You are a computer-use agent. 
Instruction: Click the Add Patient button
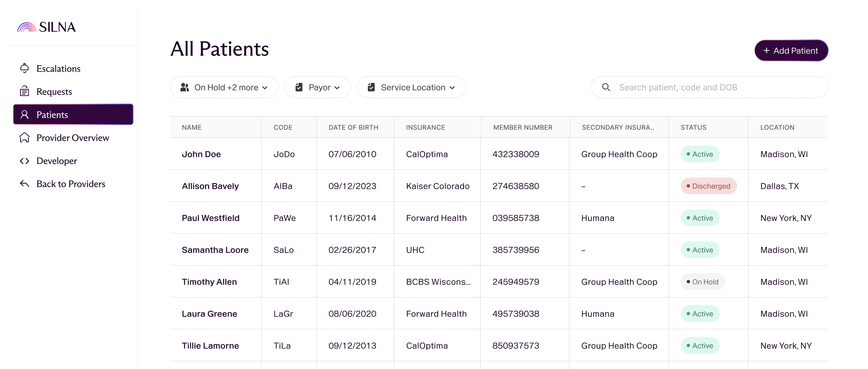[x=791, y=50]
